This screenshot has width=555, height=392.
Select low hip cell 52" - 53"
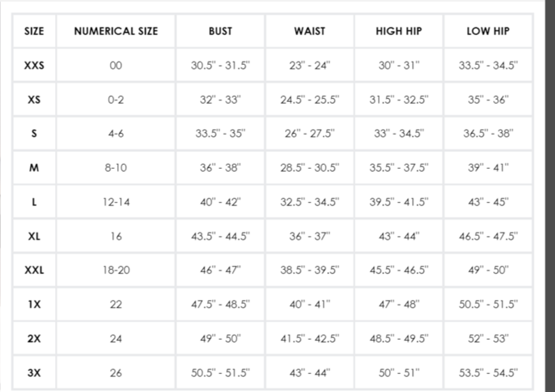tap(488, 338)
